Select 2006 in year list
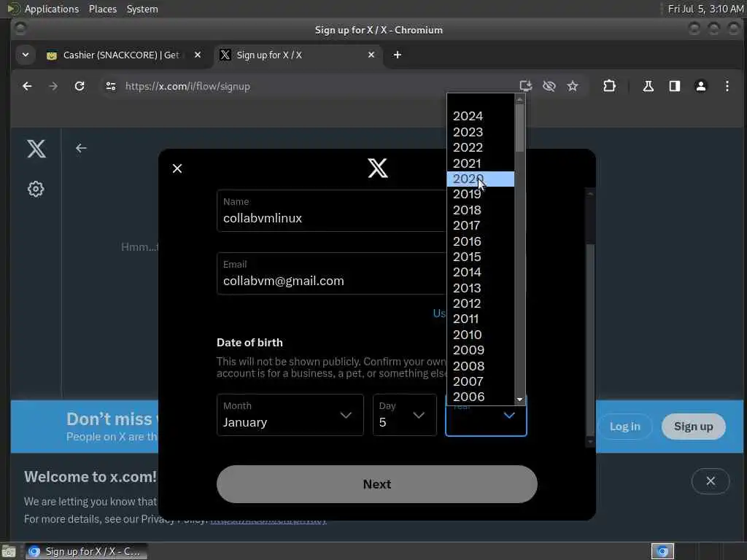Screen dimensions: 747x560 click(x=480, y=397)
